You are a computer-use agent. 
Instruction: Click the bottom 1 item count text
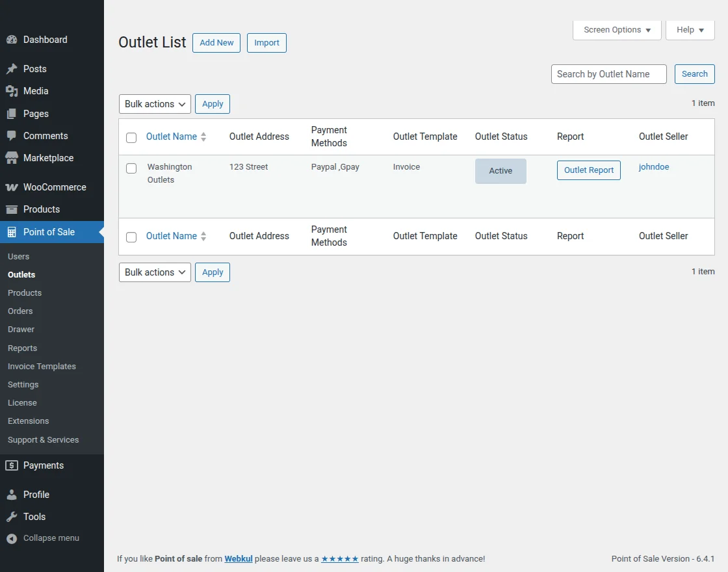click(x=703, y=272)
